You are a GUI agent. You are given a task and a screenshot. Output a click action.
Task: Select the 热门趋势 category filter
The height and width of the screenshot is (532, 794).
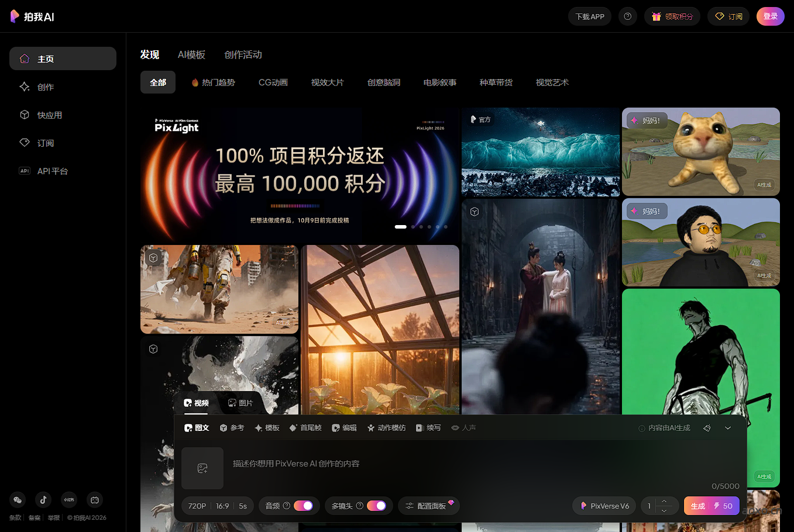(213, 82)
